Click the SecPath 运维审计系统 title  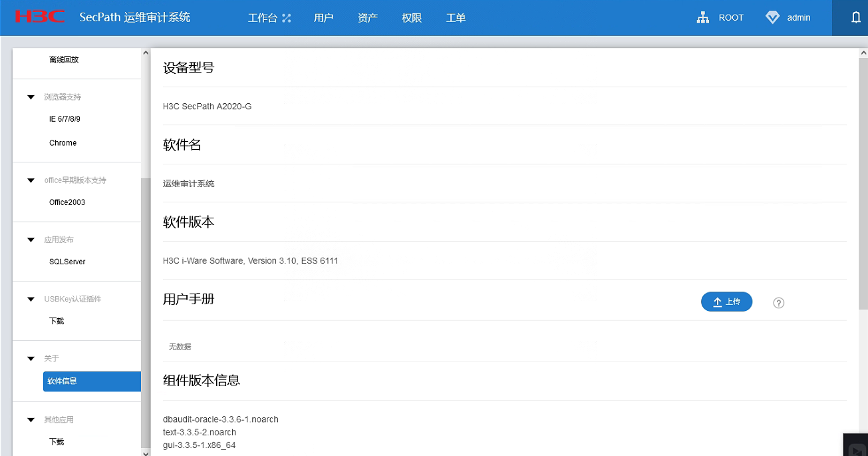pyautogui.click(x=135, y=17)
